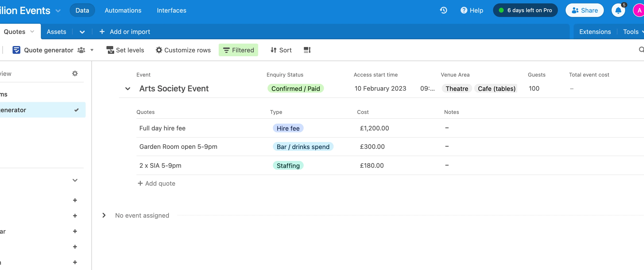Click the row height icon
Screen dimensions: 644x270
pyautogui.click(x=307, y=50)
